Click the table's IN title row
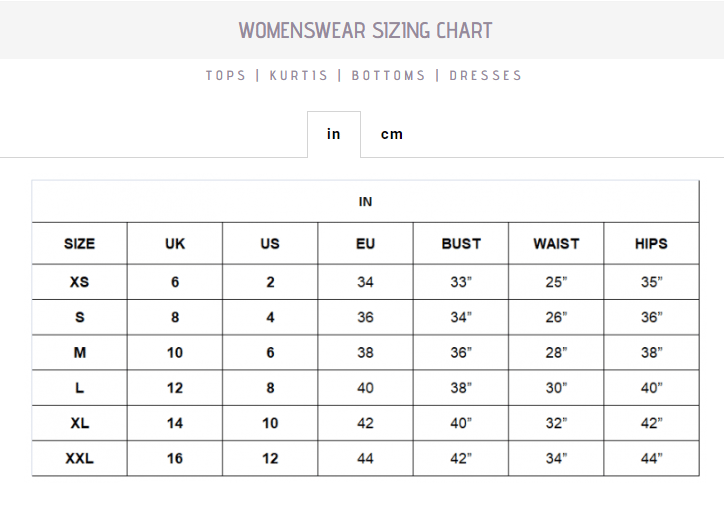 click(x=365, y=202)
